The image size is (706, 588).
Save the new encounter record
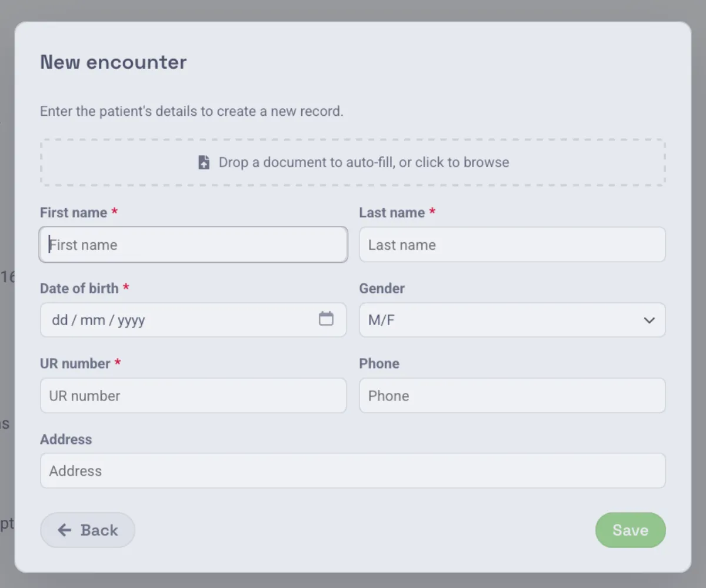click(x=631, y=530)
